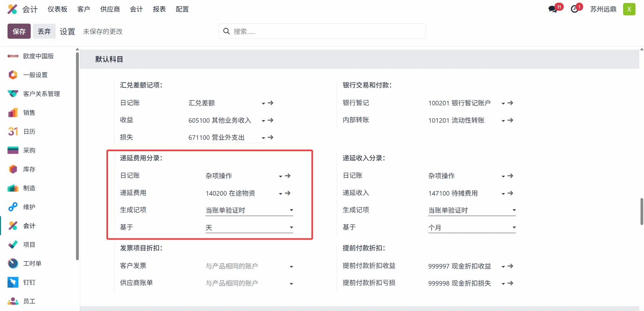The width and height of the screenshot is (644, 311).
Task: Open the activities clock icon
Action: [x=575, y=9]
